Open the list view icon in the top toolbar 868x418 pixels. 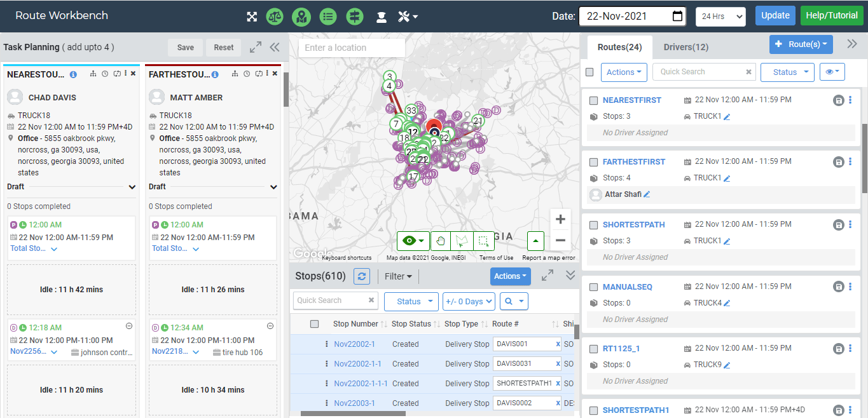328,17
